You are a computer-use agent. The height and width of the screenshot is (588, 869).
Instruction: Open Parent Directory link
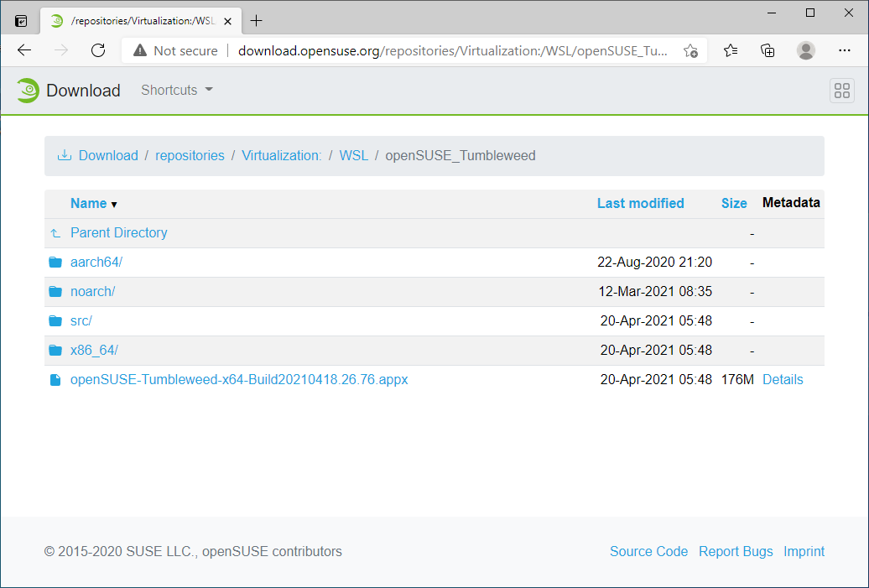pos(118,232)
